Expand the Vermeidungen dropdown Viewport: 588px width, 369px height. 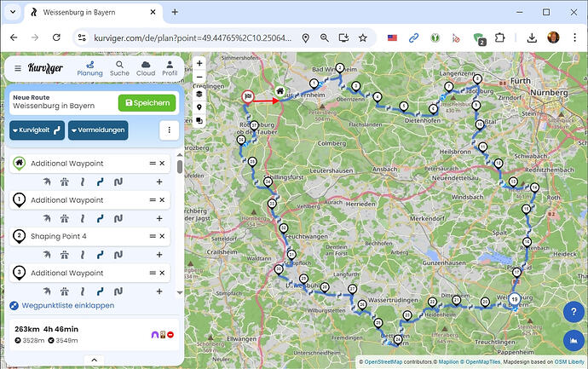(x=97, y=130)
